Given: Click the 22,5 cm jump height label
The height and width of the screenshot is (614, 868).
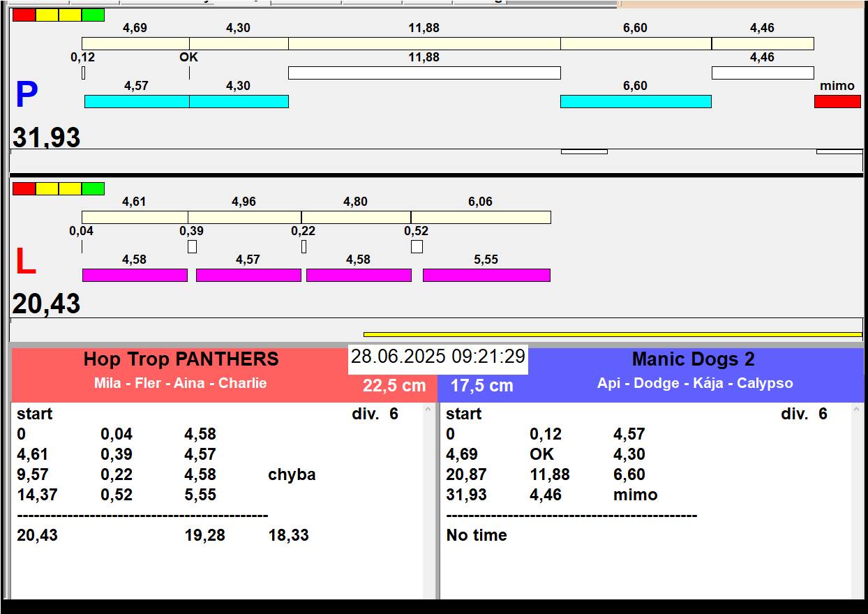Looking at the screenshot, I should (x=394, y=385).
